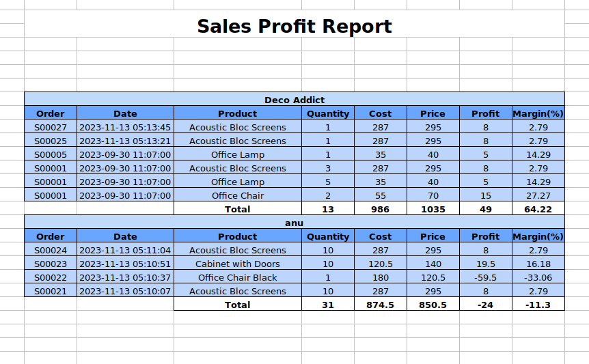Click order number S00027 cell
Image resolution: width=589 pixels, height=364 pixels.
tap(51, 127)
